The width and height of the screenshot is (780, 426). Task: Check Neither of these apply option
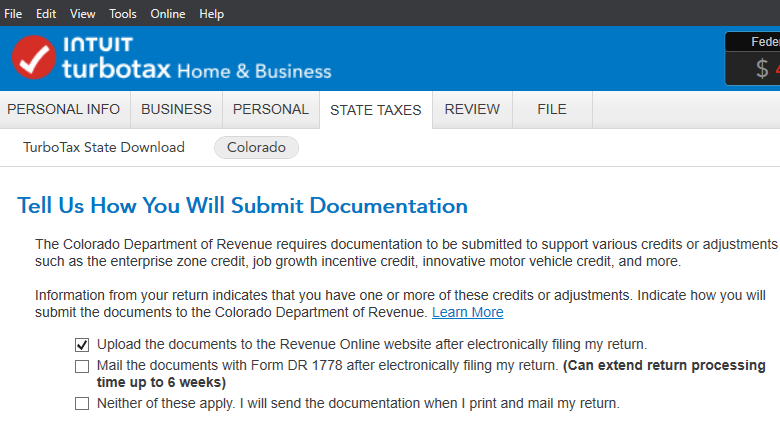[82, 403]
